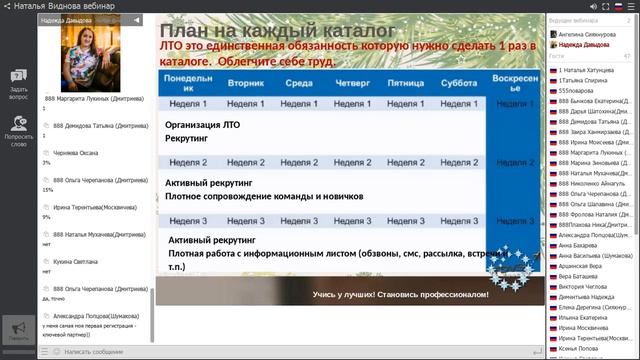Click chat author 'Кукина Светлана'

(x=76, y=262)
